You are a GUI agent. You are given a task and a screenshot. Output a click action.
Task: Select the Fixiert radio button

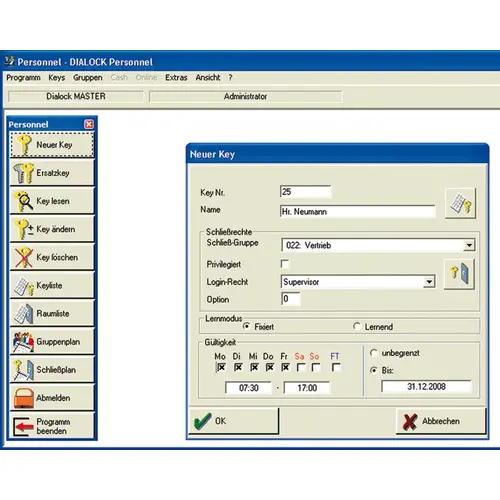pos(246,326)
